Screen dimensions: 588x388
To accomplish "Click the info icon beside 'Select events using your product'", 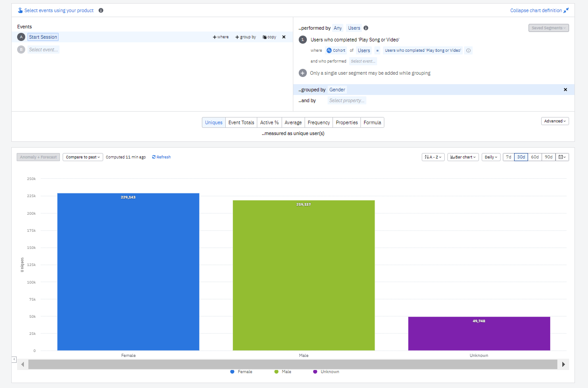I will pos(101,10).
